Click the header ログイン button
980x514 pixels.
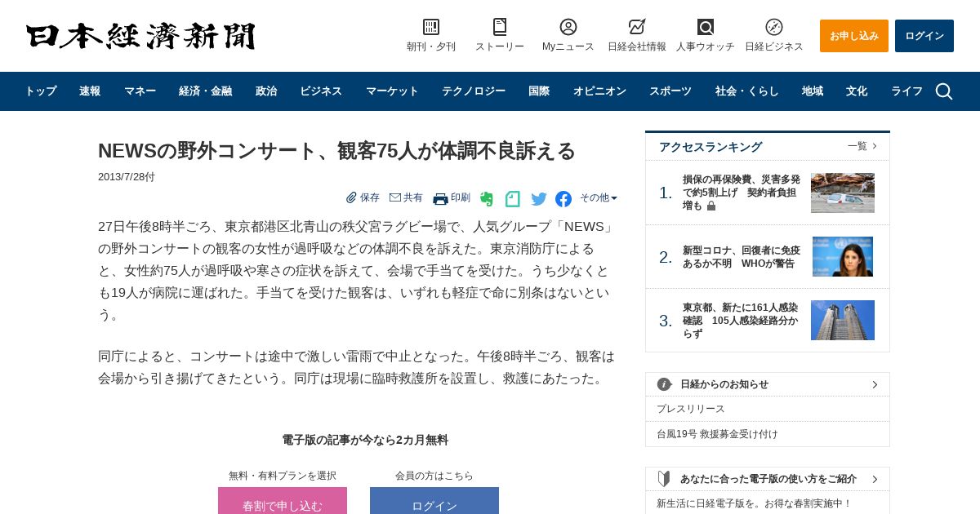click(x=924, y=36)
